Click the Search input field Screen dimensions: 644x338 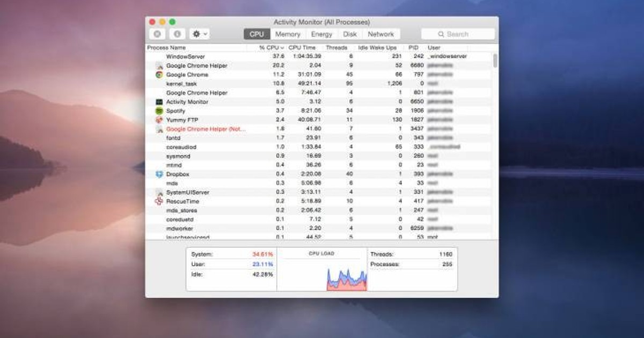tap(458, 34)
